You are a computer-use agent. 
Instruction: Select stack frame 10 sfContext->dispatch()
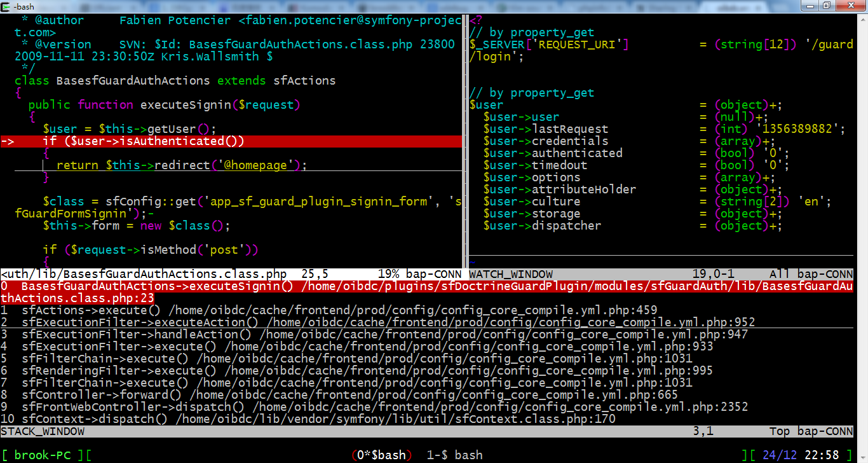coord(308,419)
